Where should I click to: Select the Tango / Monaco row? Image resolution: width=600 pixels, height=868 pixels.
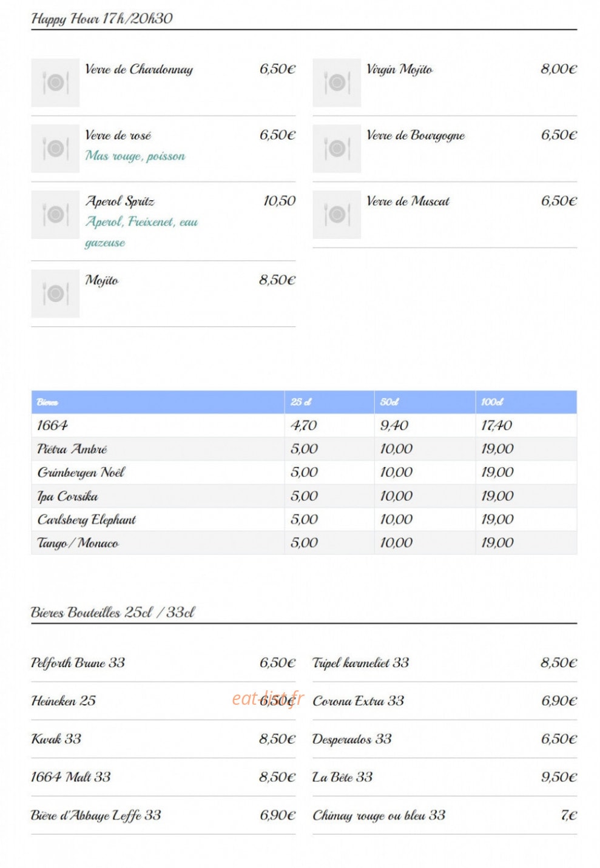[304, 543]
